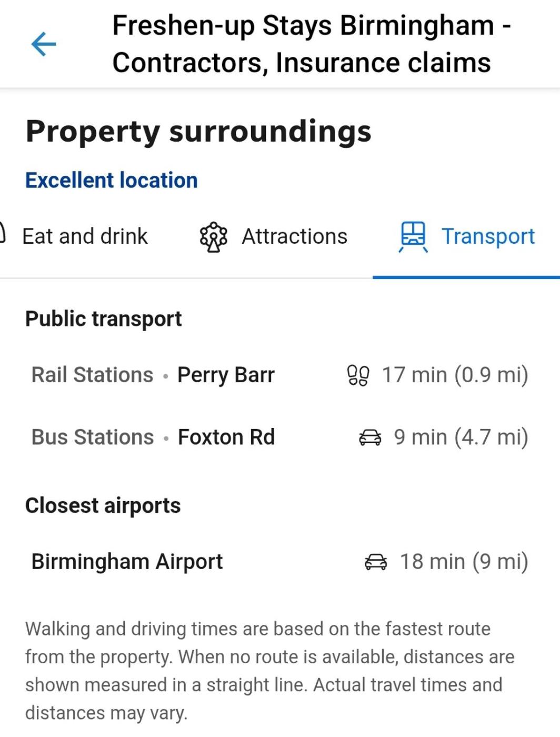560x737 pixels.
Task: Click the Transport train icon
Action: (x=413, y=236)
